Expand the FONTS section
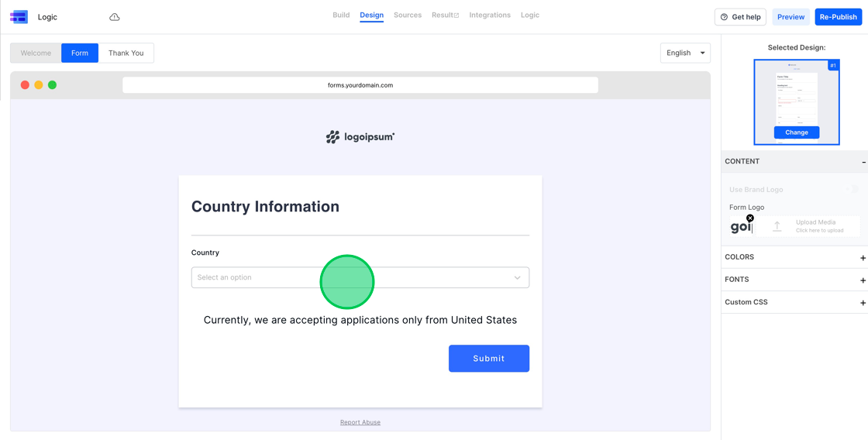The width and height of the screenshot is (868, 440). (x=863, y=280)
